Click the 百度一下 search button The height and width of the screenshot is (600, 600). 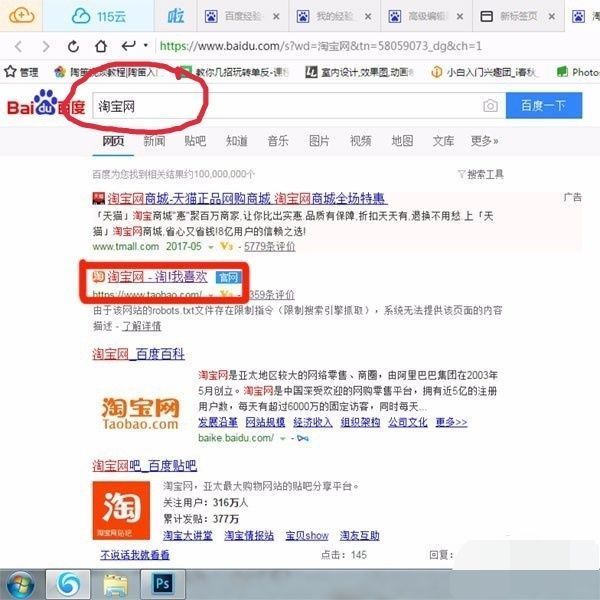[x=544, y=105]
